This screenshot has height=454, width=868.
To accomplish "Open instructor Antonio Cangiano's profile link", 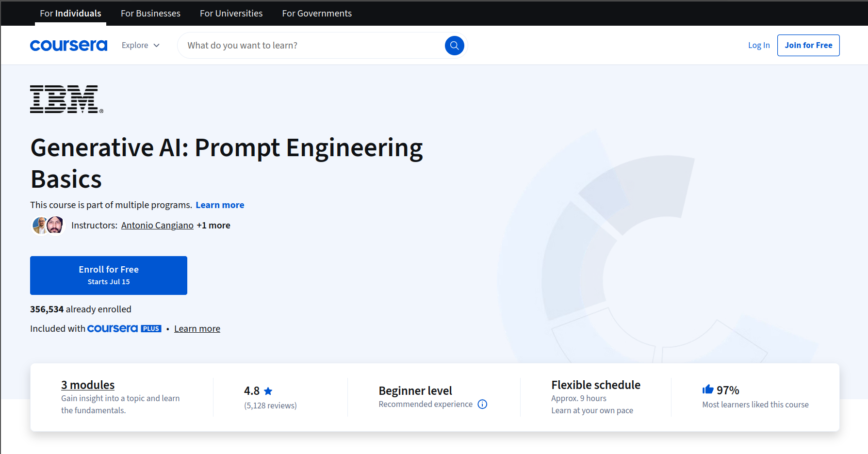I will [x=157, y=226].
